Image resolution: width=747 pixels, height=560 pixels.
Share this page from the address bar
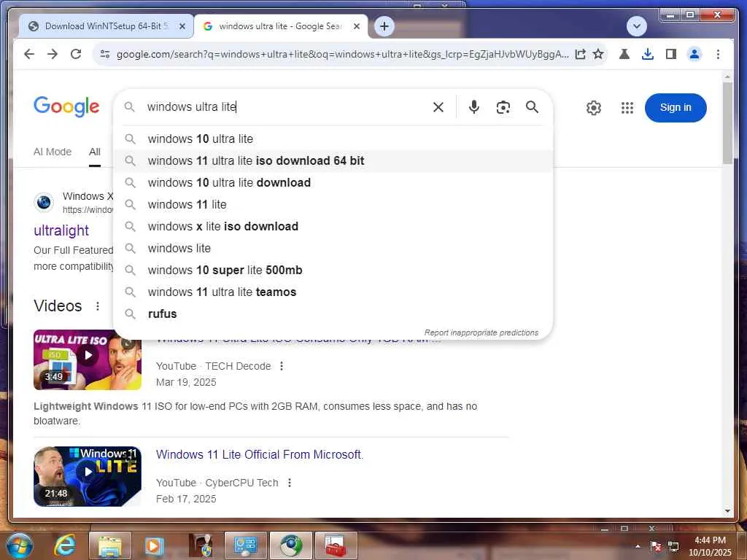[x=580, y=54]
